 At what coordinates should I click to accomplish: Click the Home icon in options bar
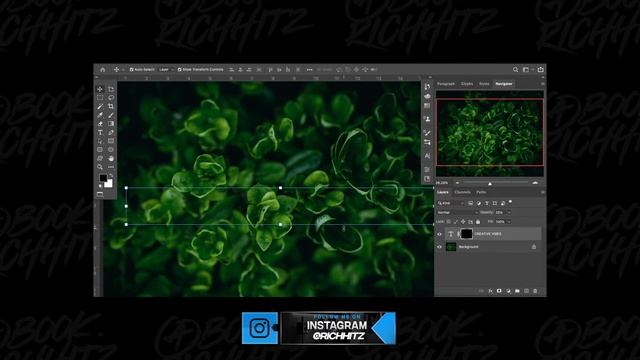point(102,70)
